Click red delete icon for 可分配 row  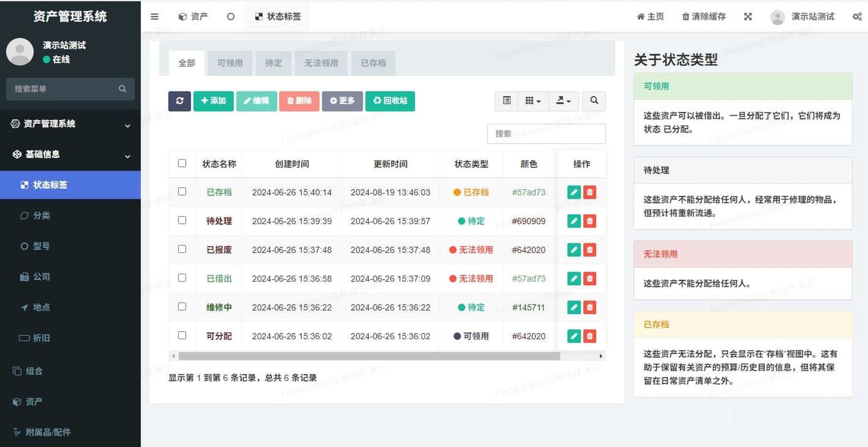pyautogui.click(x=589, y=336)
